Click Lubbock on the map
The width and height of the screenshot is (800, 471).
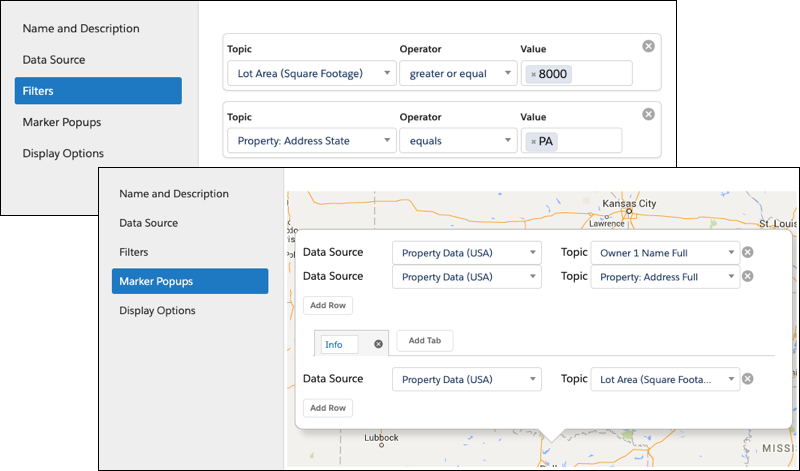click(381, 438)
